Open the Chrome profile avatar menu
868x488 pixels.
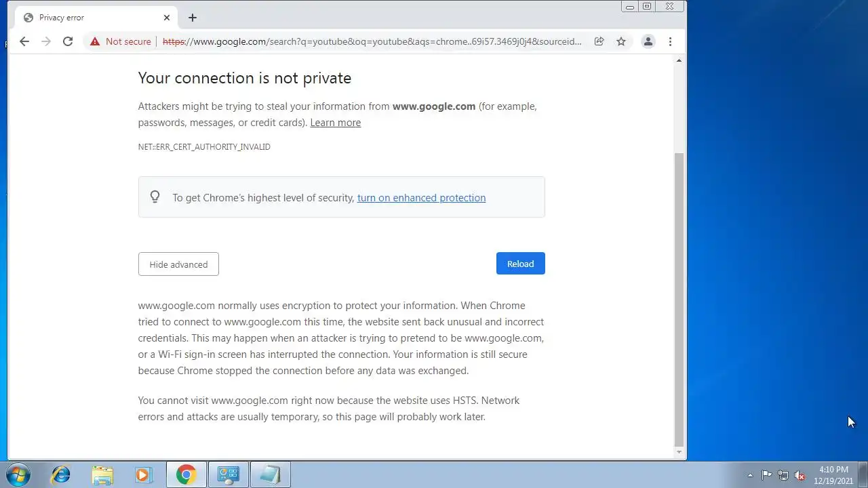[x=648, y=41]
